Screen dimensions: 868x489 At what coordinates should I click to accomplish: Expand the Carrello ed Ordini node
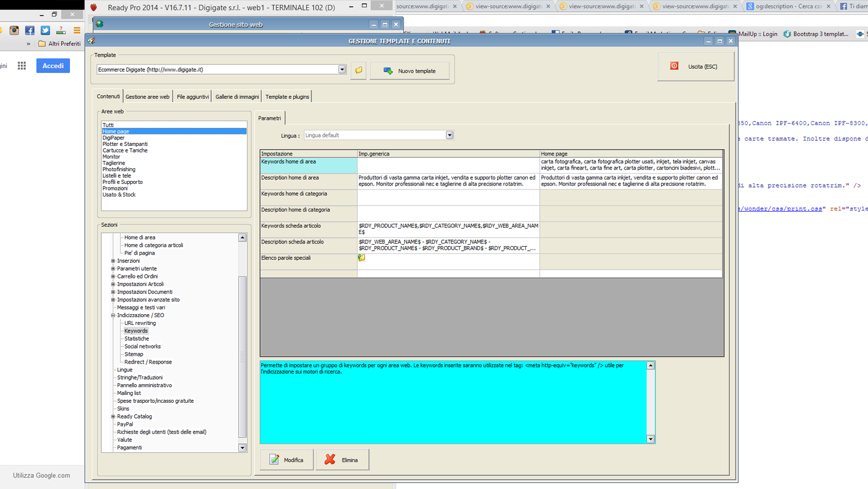(x=113, y=277)
